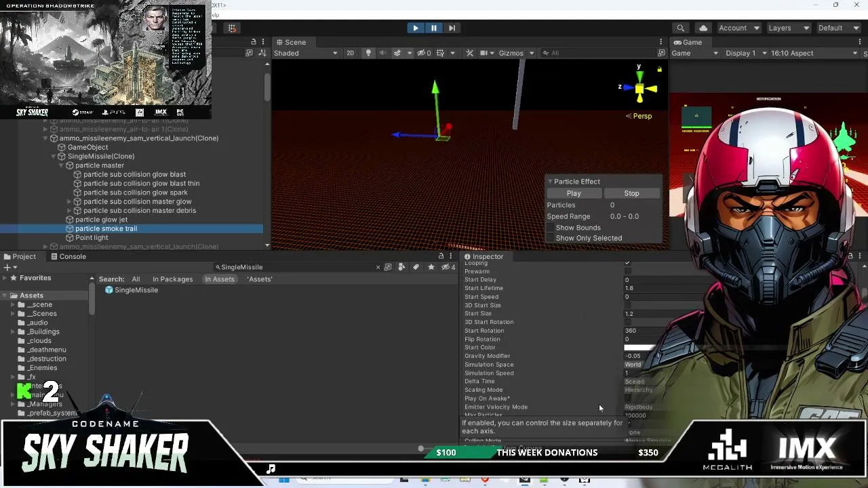This screenshot has width=868, height=488.
Task: Toggle scene lighting bulb icon
Action: coord(368,53)
